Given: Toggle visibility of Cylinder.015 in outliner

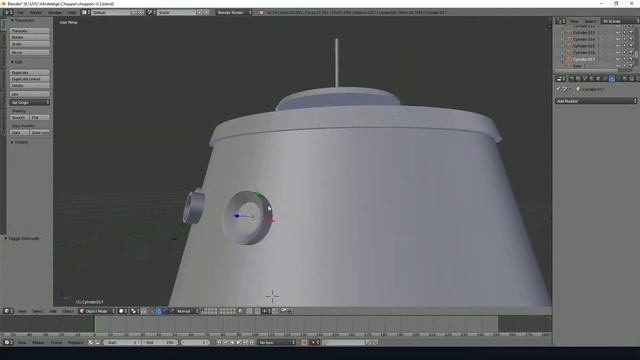Looking at the screenshot, I should (x=618, y=46).
